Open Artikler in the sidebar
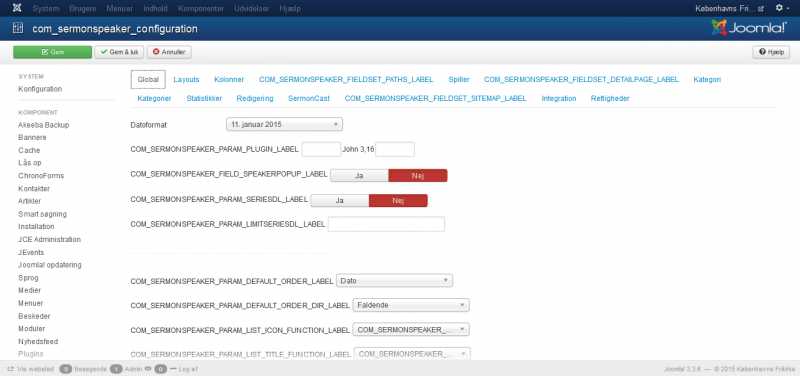This screenshot has width=800, height=376. tap(30, 201)
